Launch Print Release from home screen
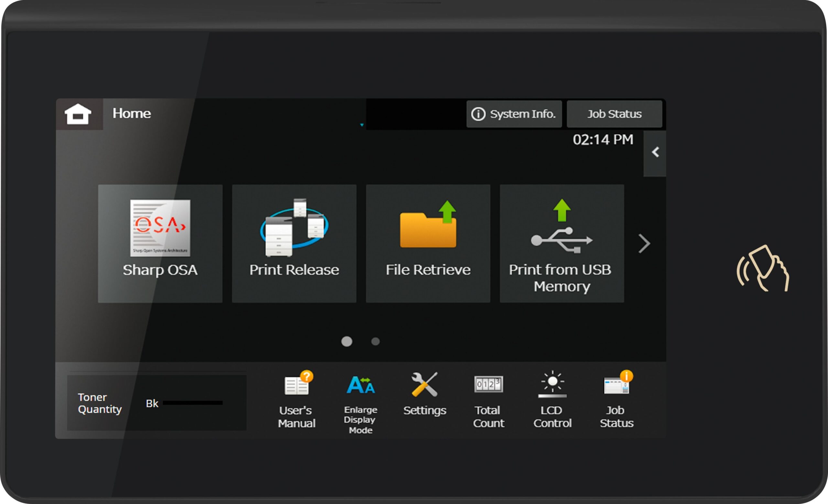Image resolution: width=828 pixels, height=504 pixels. click(294, 243)
